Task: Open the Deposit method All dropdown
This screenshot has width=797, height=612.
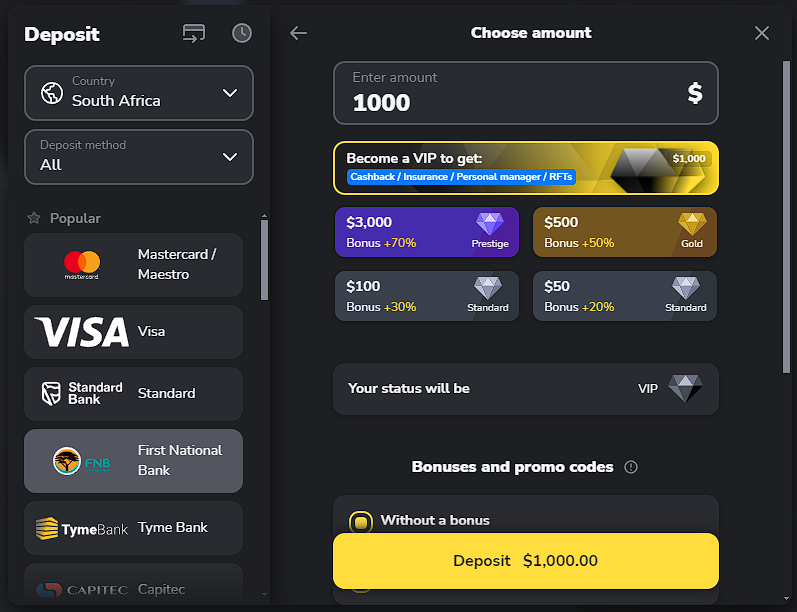Action: [139, 157]
